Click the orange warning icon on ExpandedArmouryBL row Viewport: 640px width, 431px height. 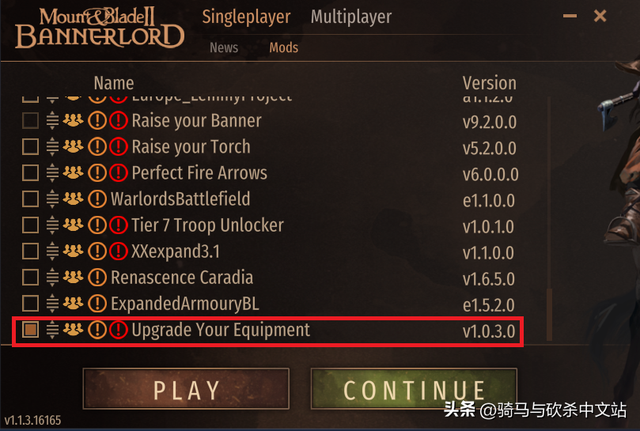(x=97, y=304)
